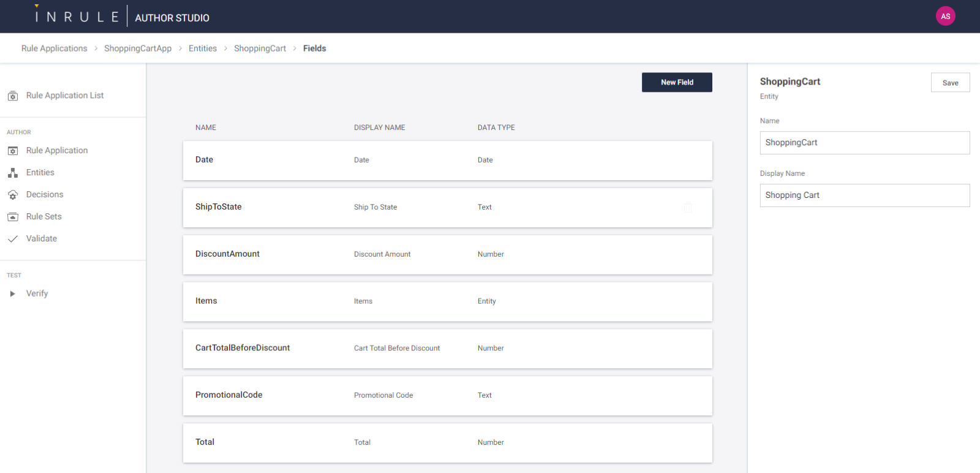The width and height of the screenshot is (980, 473).
Task: Select the PromotionalCode field row
Action: [x=447, y=395]
